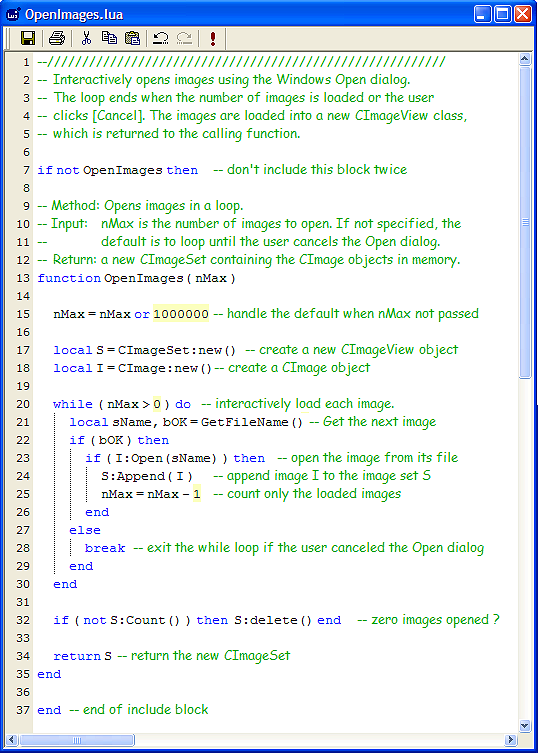Click the grayed-out Redo icon
The width and height of the screenshot is (538, 753).
click(x=184, y=38)
